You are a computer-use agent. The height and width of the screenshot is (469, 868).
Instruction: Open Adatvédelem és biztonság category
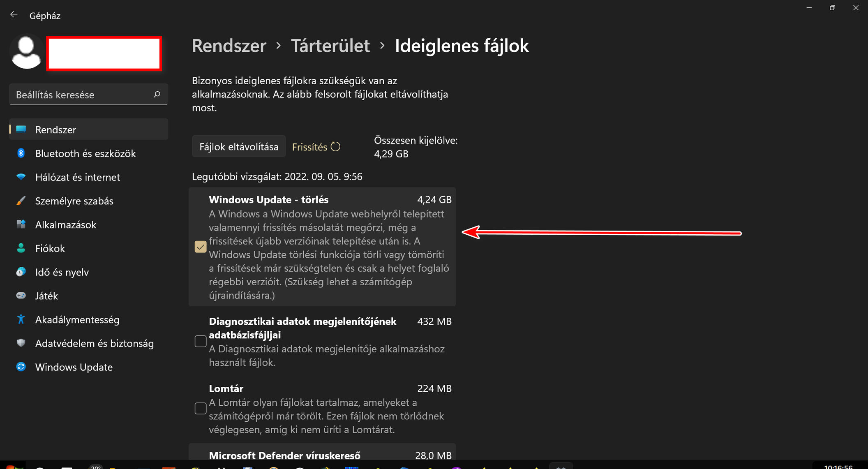click(89, 343)
